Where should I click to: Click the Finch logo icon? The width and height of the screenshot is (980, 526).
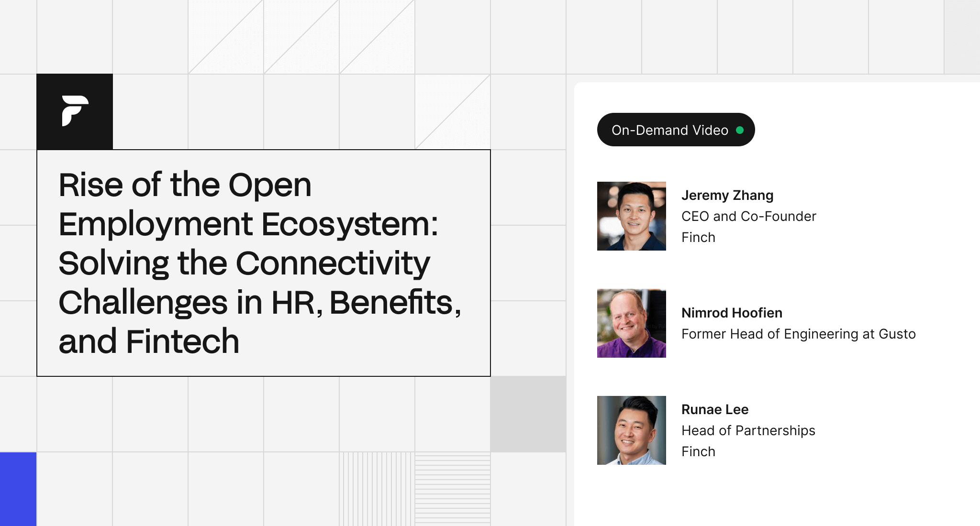pyautogui.click(x=75, y=111)
